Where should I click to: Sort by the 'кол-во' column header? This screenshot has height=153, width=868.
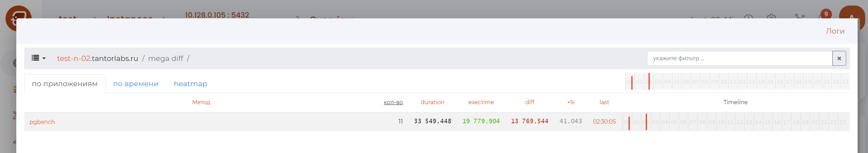click(393, 102)
